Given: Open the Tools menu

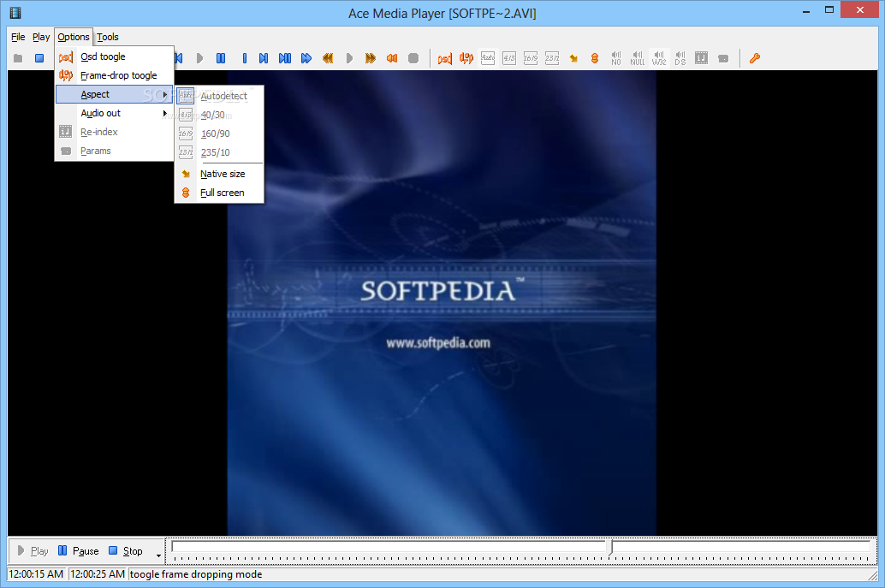Looking at the screenshot, I should coord(108,37).
